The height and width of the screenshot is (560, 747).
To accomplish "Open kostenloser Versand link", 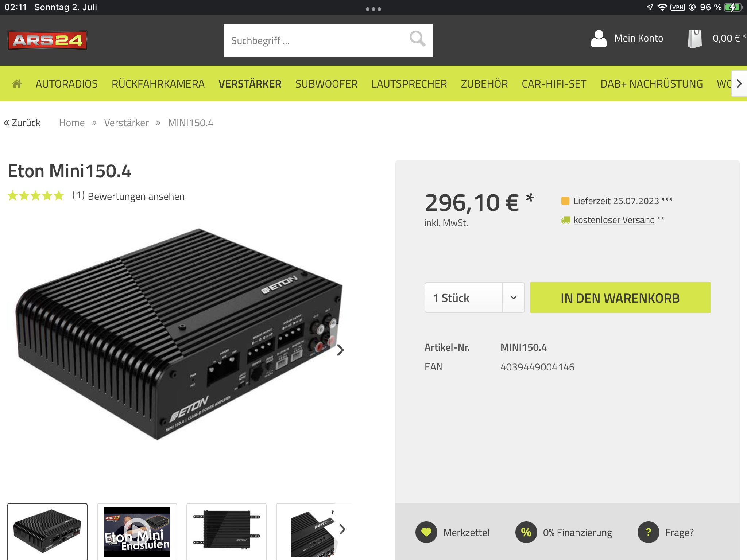I will (x=614, y=220).
